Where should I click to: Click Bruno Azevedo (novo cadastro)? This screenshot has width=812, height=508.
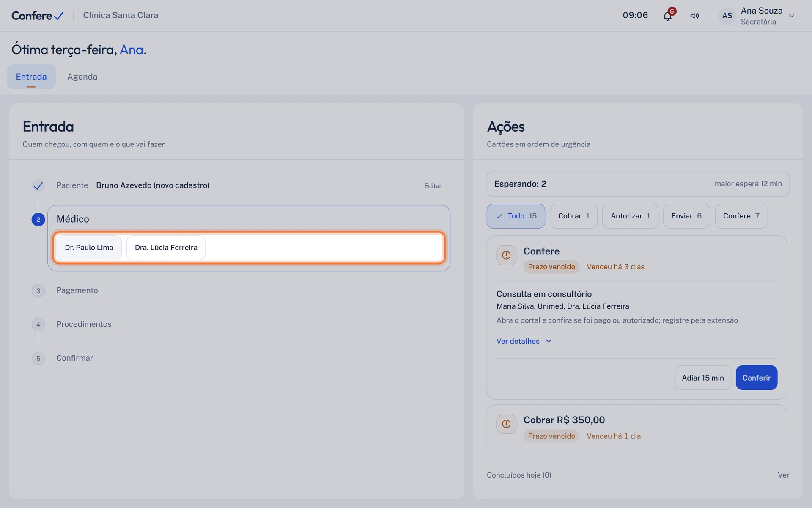153,185
